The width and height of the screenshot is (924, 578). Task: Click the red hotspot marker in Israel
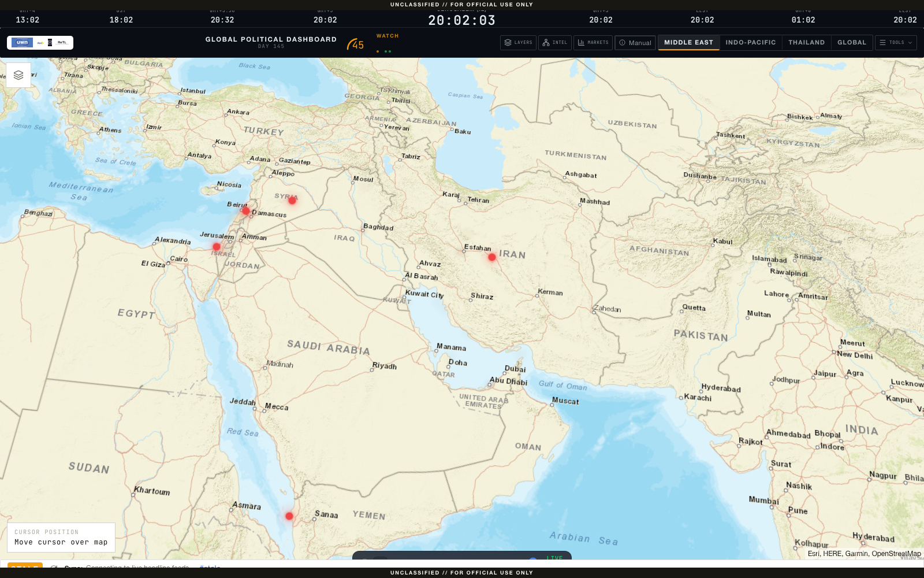[x=217, y=247]
